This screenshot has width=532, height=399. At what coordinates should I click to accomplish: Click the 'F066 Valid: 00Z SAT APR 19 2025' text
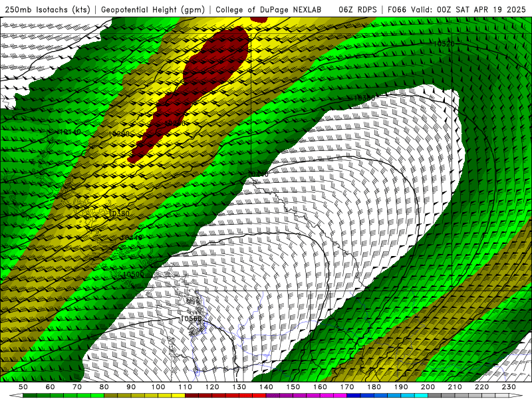click(456, 9)
